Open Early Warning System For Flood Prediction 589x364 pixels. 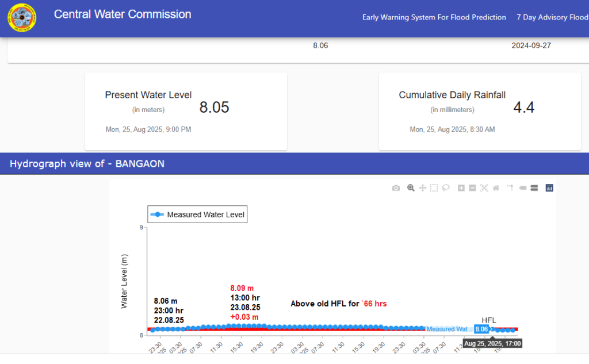(x=434, y=17)
